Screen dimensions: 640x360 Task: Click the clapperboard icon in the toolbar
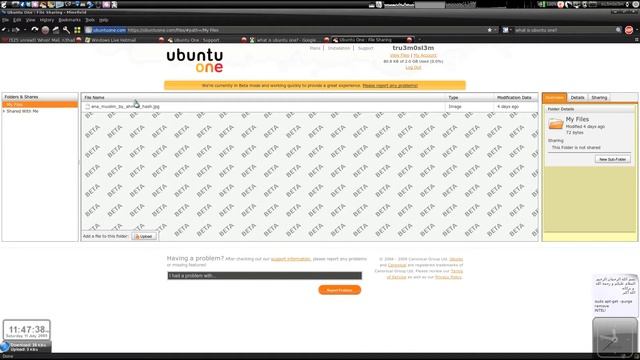pyautogui.click(x=56, y=30)
